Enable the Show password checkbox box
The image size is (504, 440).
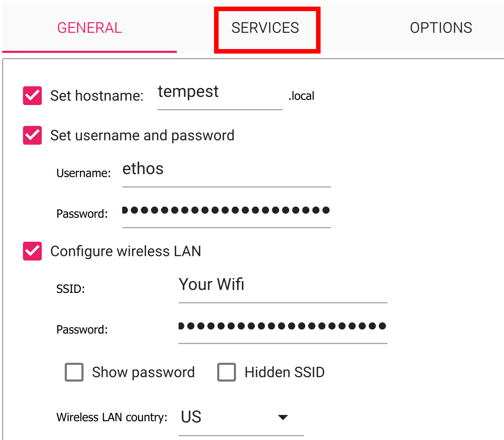(x=74, y=372)
